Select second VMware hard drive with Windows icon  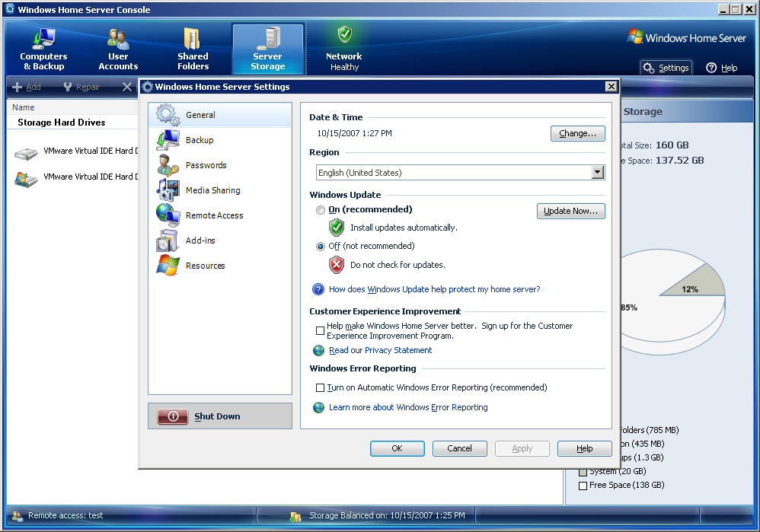point(26,180)
